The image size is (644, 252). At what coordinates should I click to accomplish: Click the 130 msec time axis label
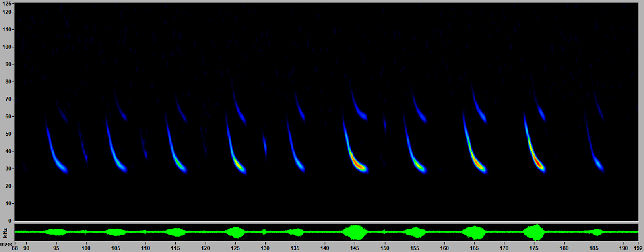[265, 248]
